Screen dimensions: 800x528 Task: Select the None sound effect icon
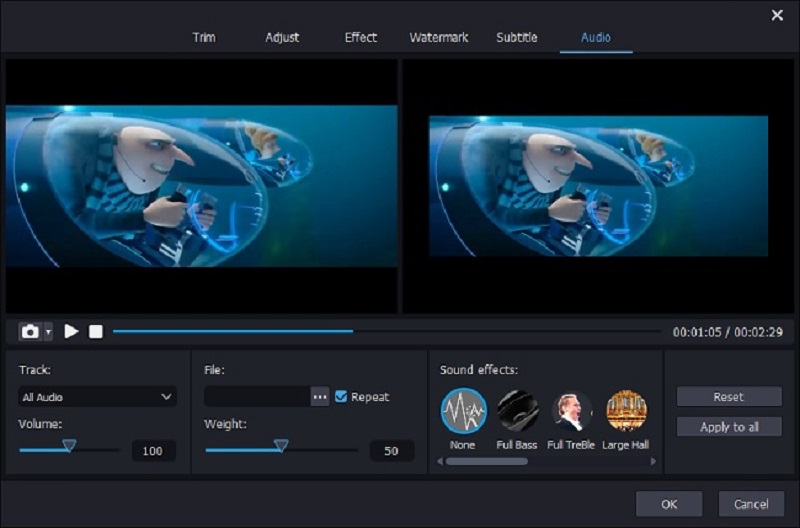pyautogui.click(x=463, y=411)
